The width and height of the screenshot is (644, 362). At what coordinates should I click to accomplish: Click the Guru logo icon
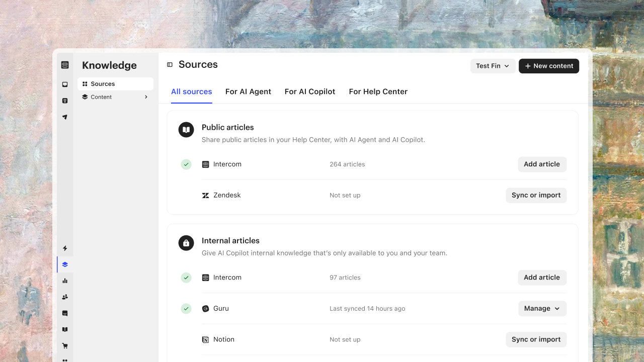click(205, 309)
